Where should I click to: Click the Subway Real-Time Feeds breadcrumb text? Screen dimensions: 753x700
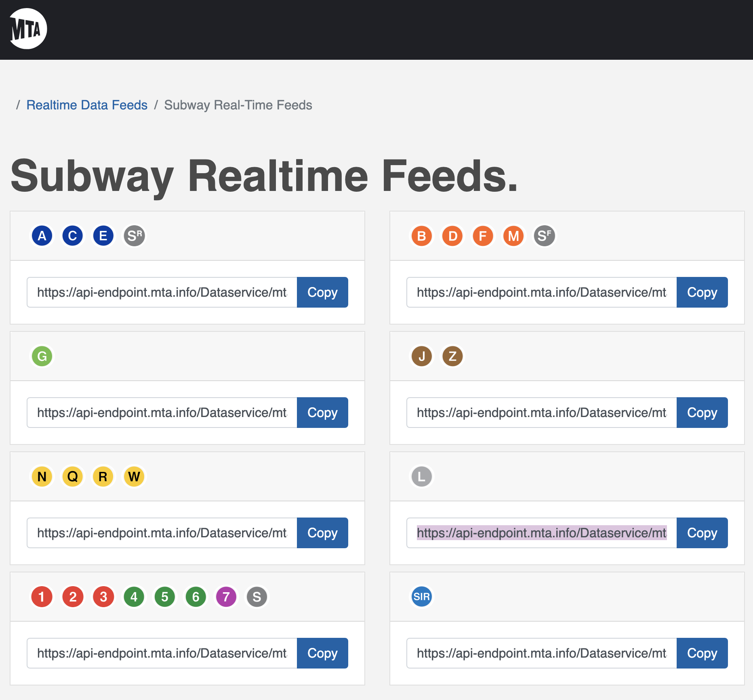(238, 105)
